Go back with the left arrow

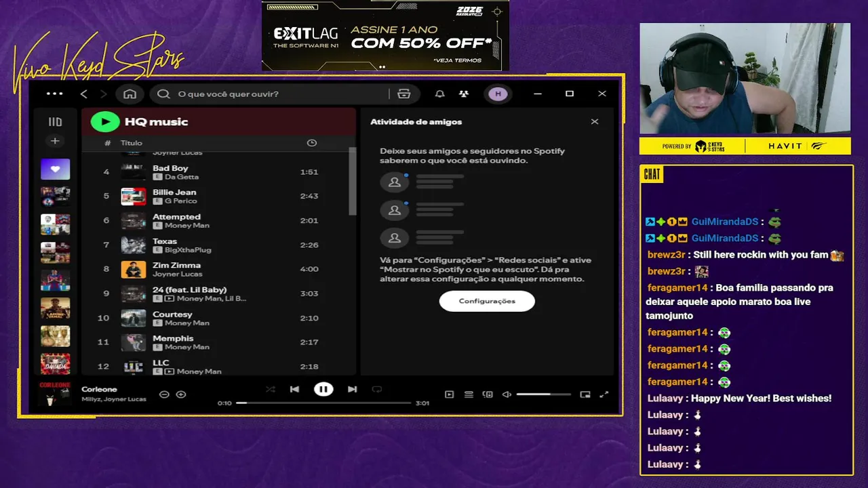coord(84,94)
